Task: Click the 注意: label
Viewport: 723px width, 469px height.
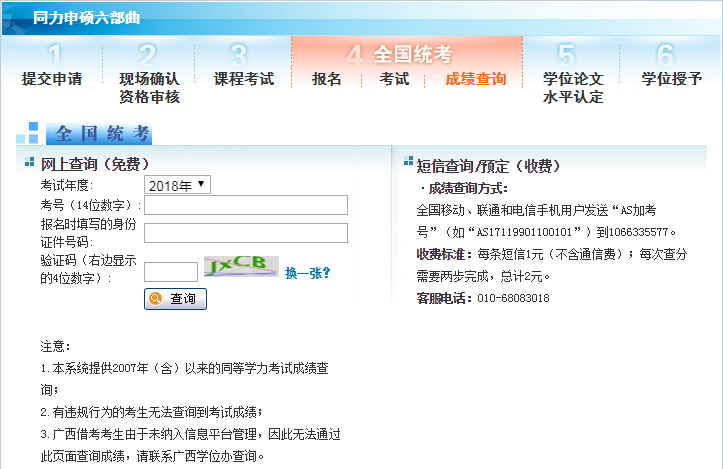Action: coord(55,346)
